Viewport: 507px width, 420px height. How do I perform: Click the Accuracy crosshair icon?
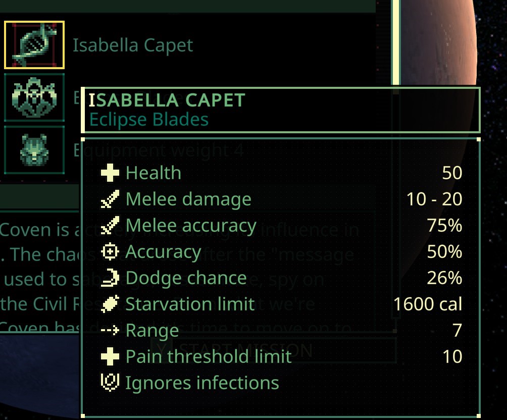(x=110, y=252)
